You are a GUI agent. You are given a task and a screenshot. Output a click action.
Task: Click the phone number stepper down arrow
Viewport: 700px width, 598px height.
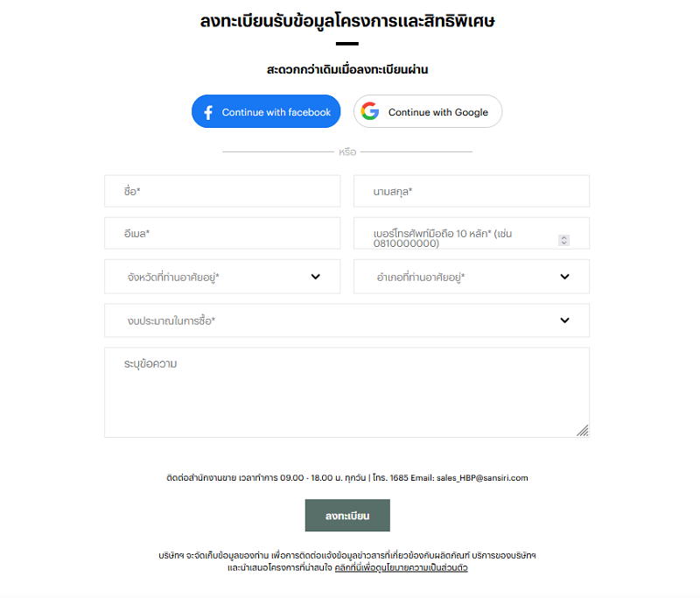click(564, 243)
